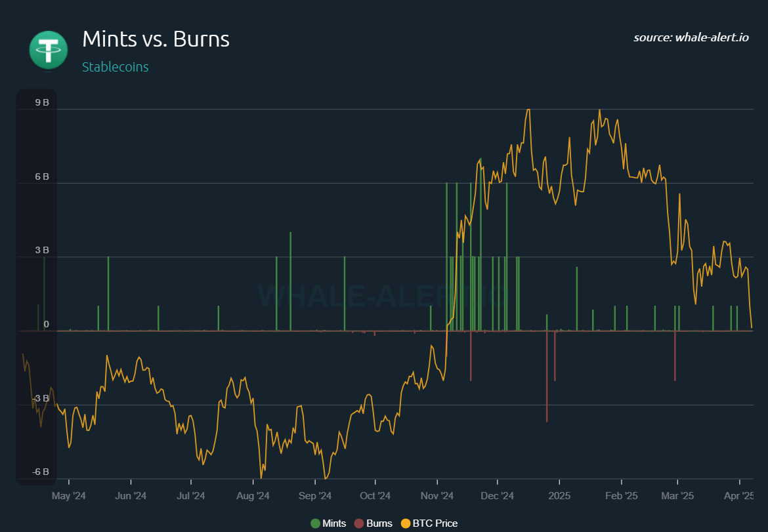
Task: Click the 3 B mint bar in late May '24
Action: pos(108,295)
